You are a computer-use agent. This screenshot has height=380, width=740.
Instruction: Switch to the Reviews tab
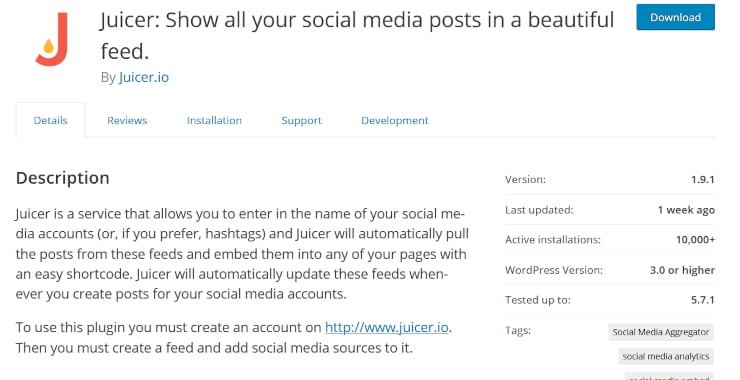127,120
